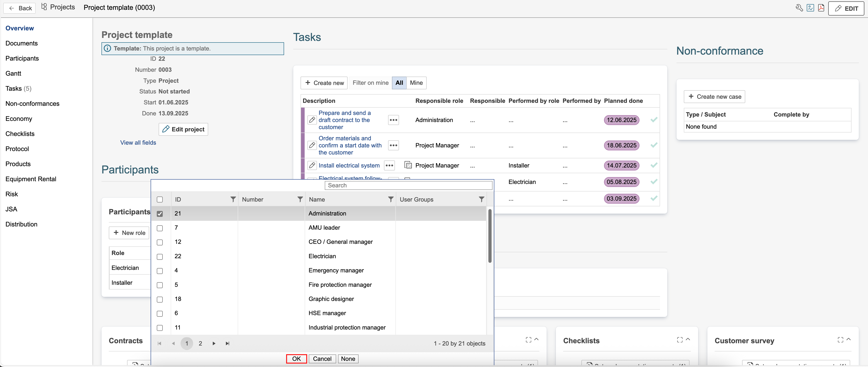Go to next page arrow in pager
The width and height of the screenshot is (868, 367).
click(x=214, y=343)
